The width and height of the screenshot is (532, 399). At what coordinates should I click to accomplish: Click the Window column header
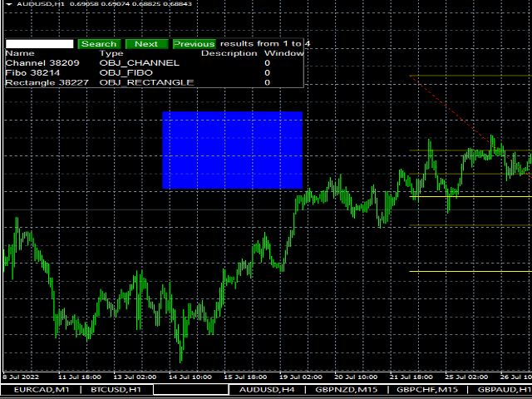[284, 53]
